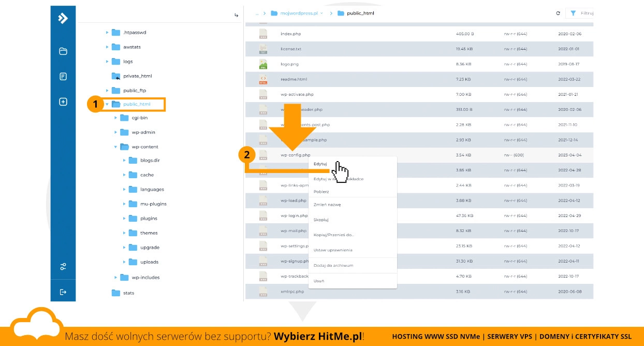Click the 47.36 KB size cell
This screenshot has width=644, height=346.
point(464,215)
